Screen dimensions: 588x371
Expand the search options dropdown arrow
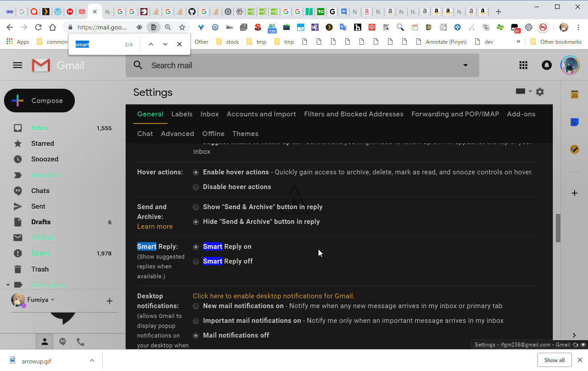click(x=465, y=65)
